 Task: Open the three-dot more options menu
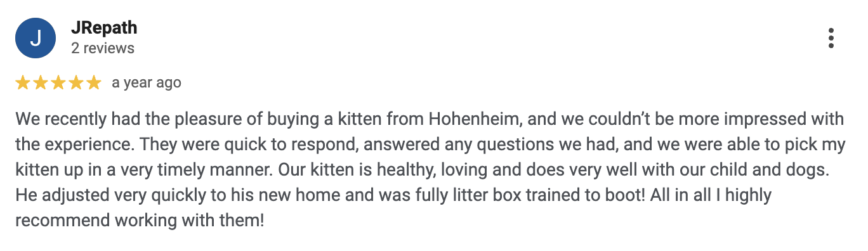(831, 39)
